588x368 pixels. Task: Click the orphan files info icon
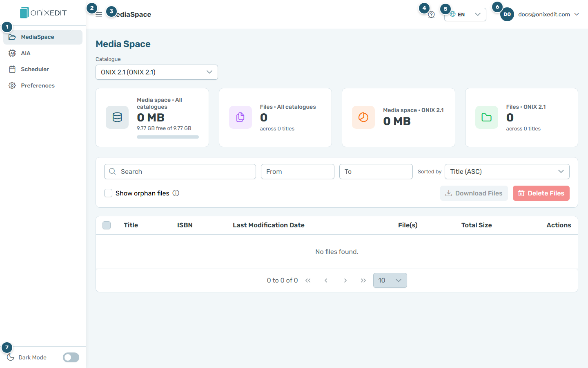coord(176,193)
